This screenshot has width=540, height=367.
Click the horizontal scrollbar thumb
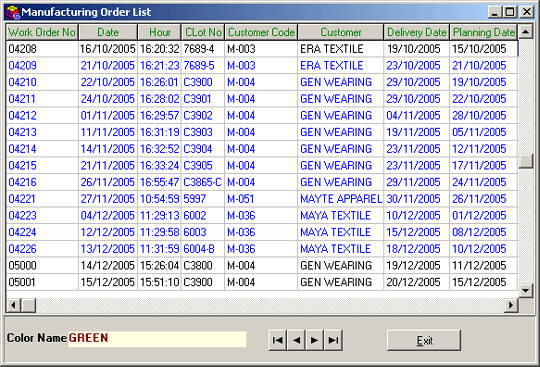pos(29,305)
